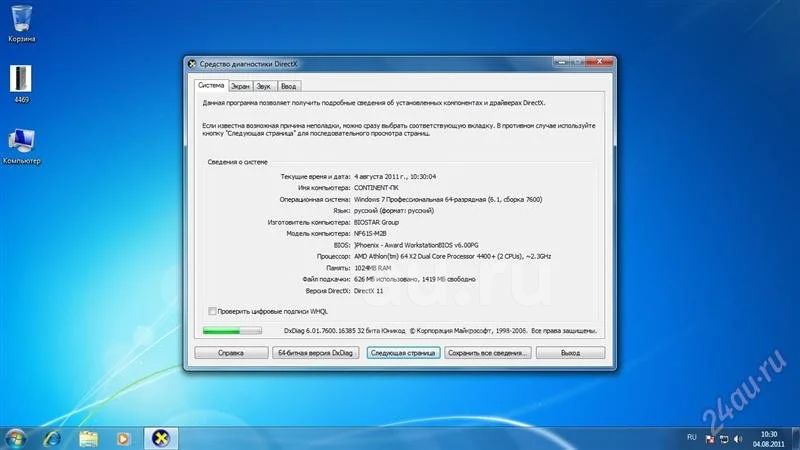
Task: Click the Phoenix Award BIOS value
Action: [x=416, y=245]
